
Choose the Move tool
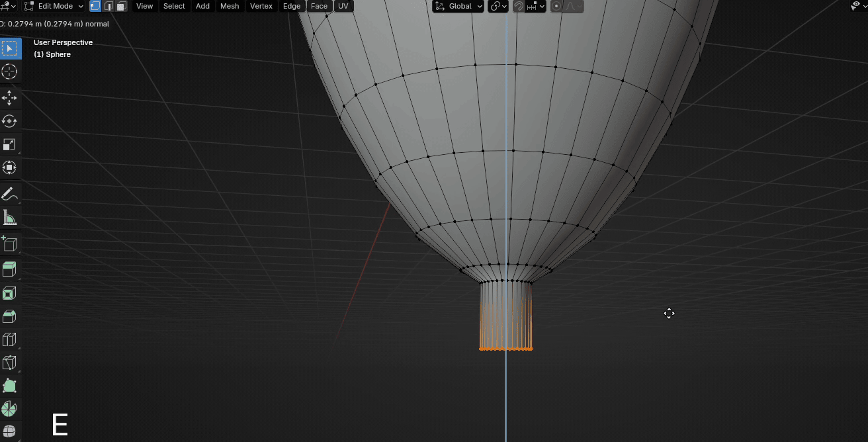[x=9, y=98]
